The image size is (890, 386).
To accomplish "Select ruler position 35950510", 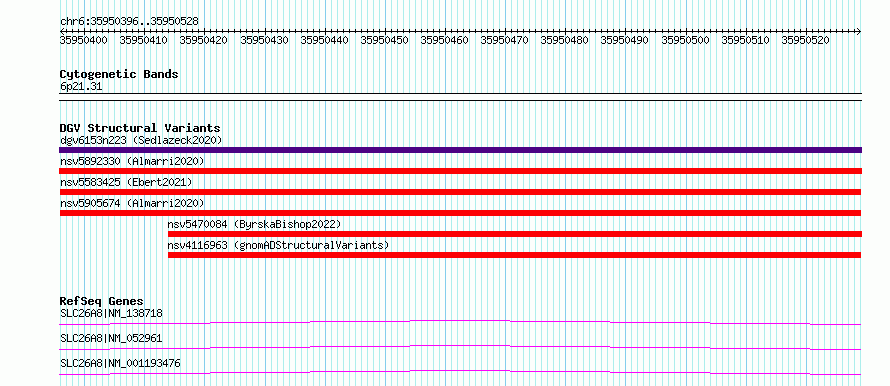I will pyautogui.click(x=745, y=40).
